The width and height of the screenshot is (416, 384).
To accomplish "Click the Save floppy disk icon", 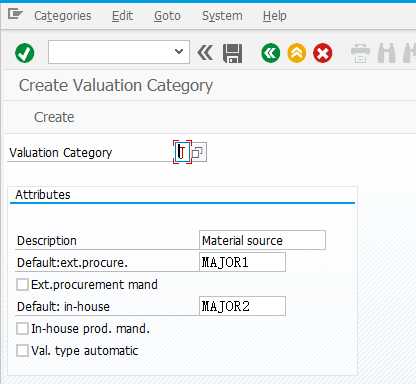I will click(232, 53).
